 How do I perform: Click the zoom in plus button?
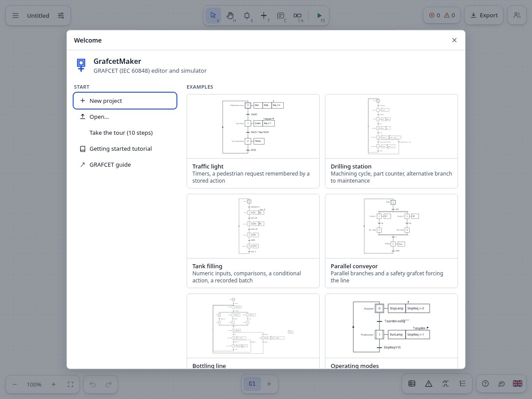[54, 384]
